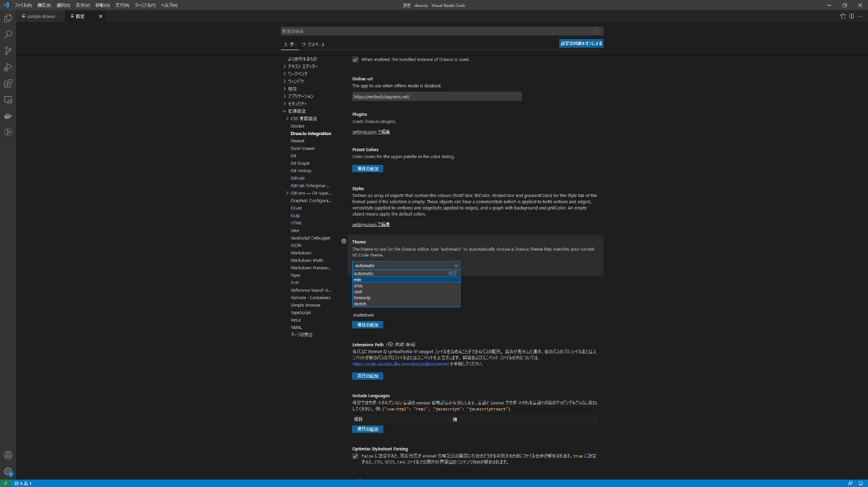Open the ファイル(F) menu

click(23, 5)
